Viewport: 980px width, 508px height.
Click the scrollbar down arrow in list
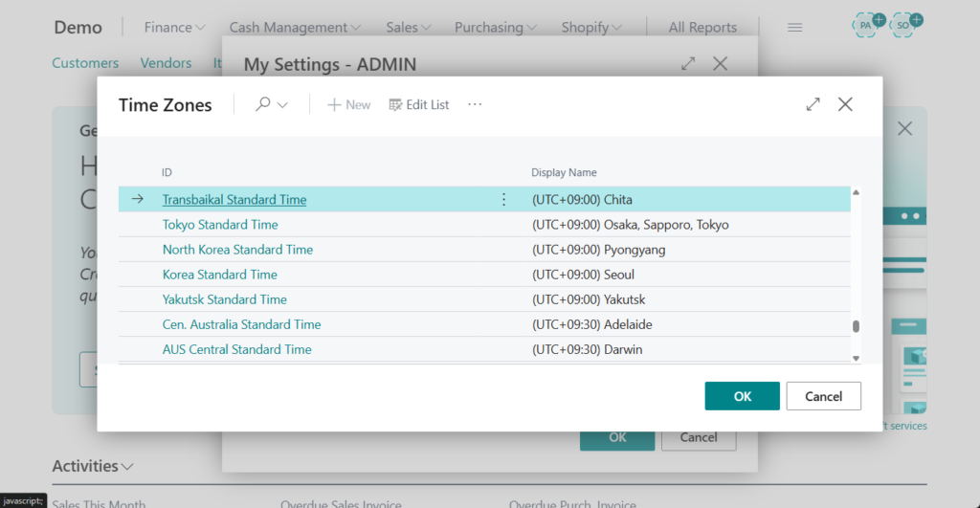856,358
